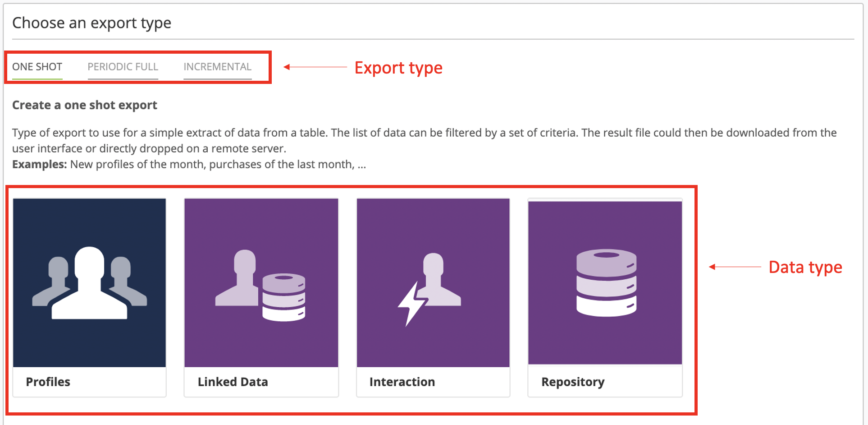Image resolution: width=868 pixels, height=425 pixels.
Task: Click the Interaction card label
Action: pos(402,382)
